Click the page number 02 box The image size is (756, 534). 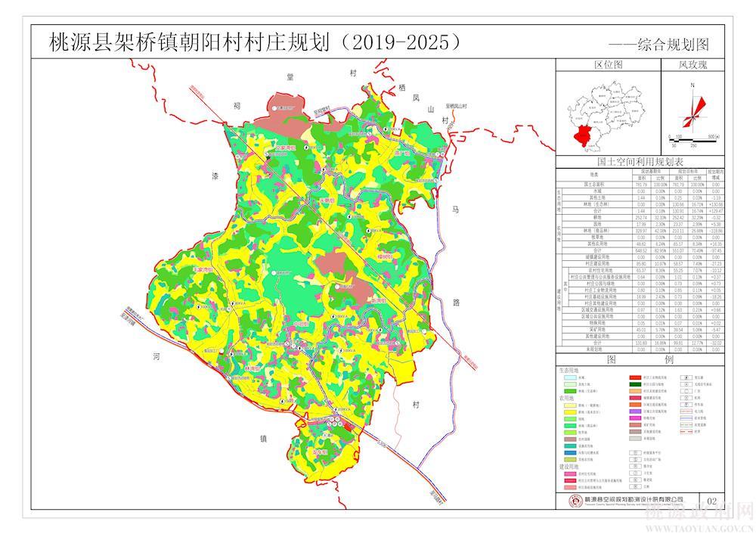(x=711, y=501)
